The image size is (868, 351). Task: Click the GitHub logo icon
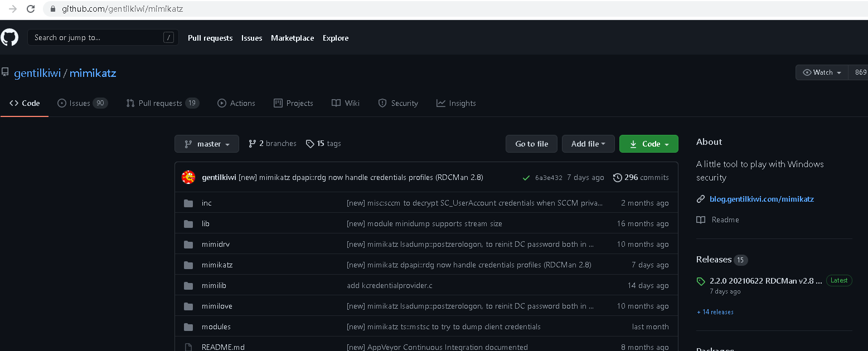[9, 38]
